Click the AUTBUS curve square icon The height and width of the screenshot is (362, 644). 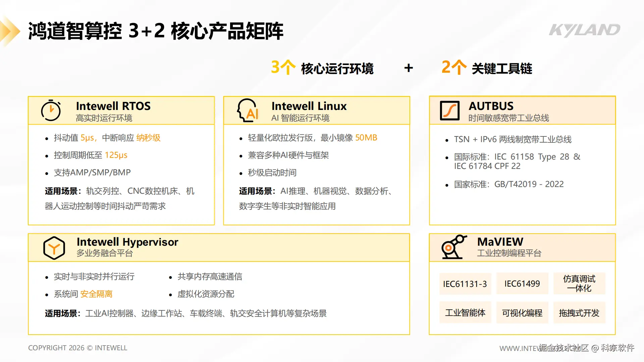[449, 111]
